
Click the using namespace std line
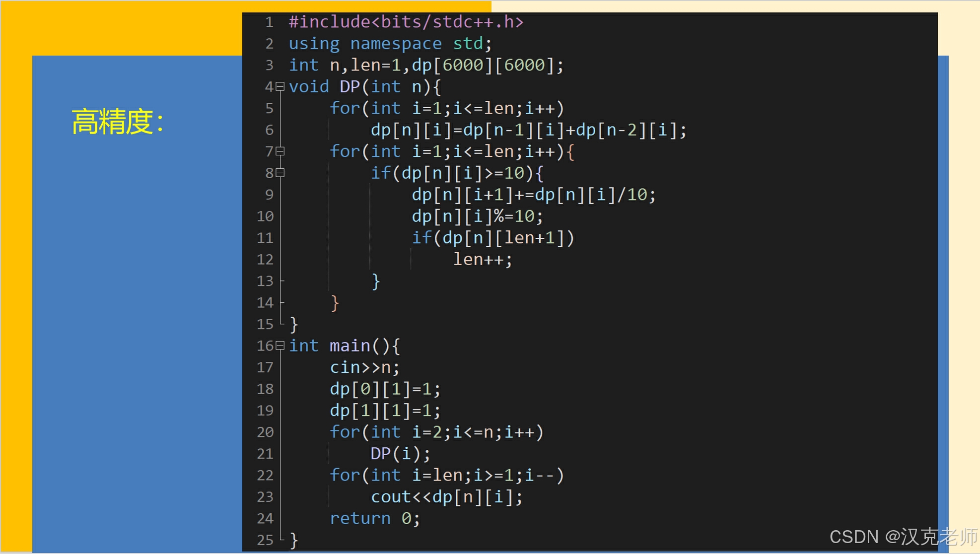pyautogui.click(x=390, y=44)
